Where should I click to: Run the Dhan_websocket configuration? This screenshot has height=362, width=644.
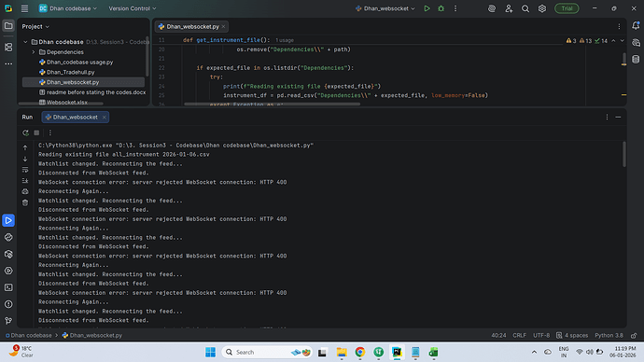pyautogui.click(x=427, y=8)
